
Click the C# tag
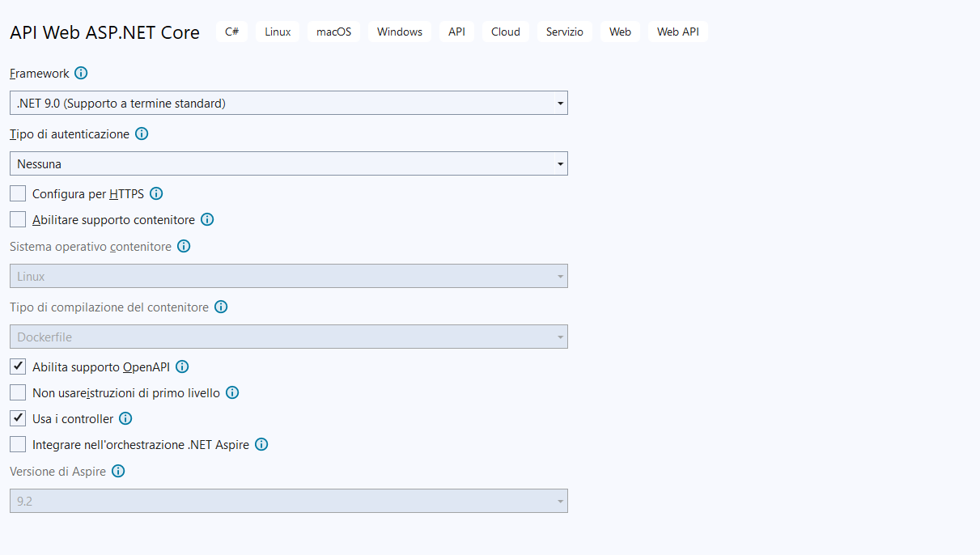pos(231,32)
